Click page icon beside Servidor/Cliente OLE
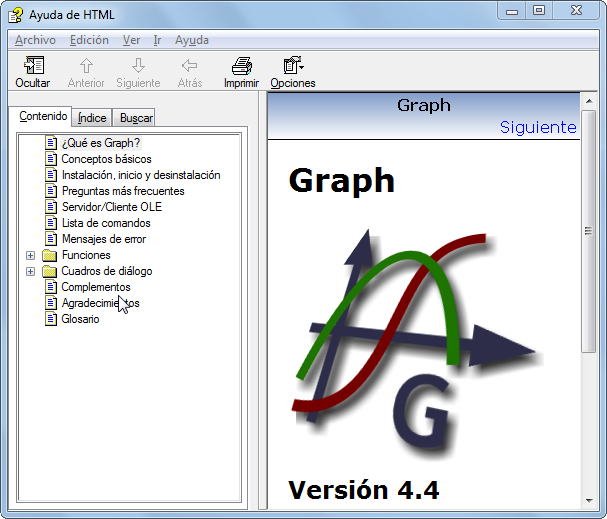 point(51,207)
